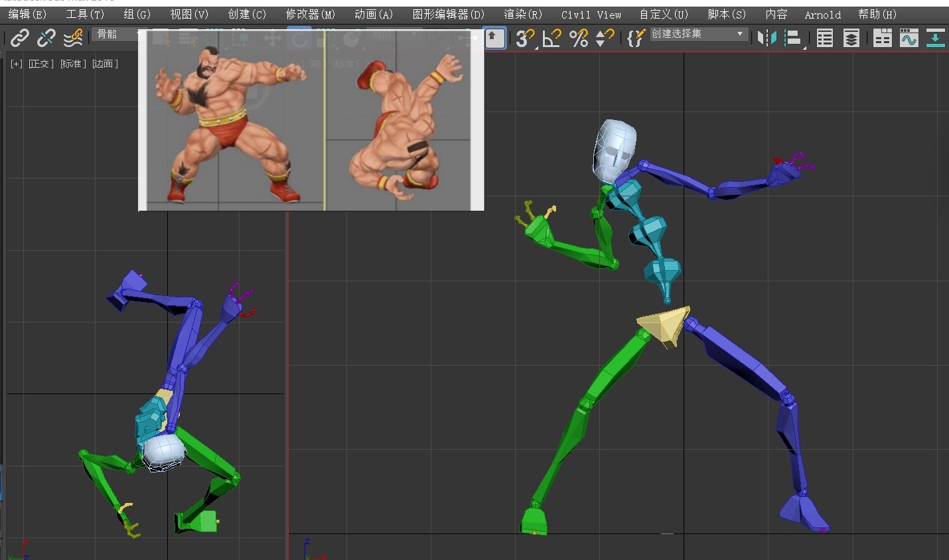
Task: Open the 自定义(U) menu
Action: tap(664, 14)
